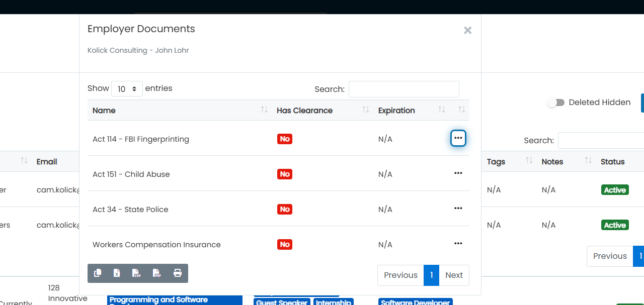Image resolution: width=644 pixels, height=305 pixels.
Task: Open actions menu for Workers Compensation Insurance
Action: pyautogui.click(x=458, y=244)
